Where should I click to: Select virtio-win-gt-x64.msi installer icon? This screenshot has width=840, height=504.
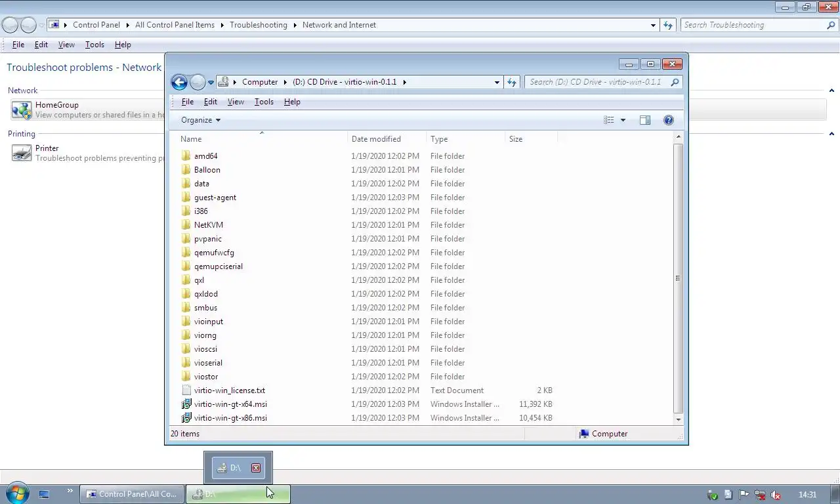tap(186, 404)
